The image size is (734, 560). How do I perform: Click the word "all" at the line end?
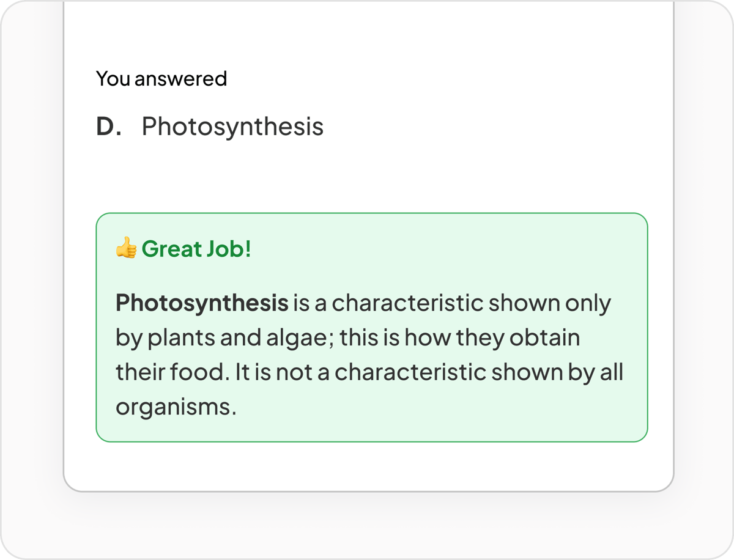coord(610,373)
